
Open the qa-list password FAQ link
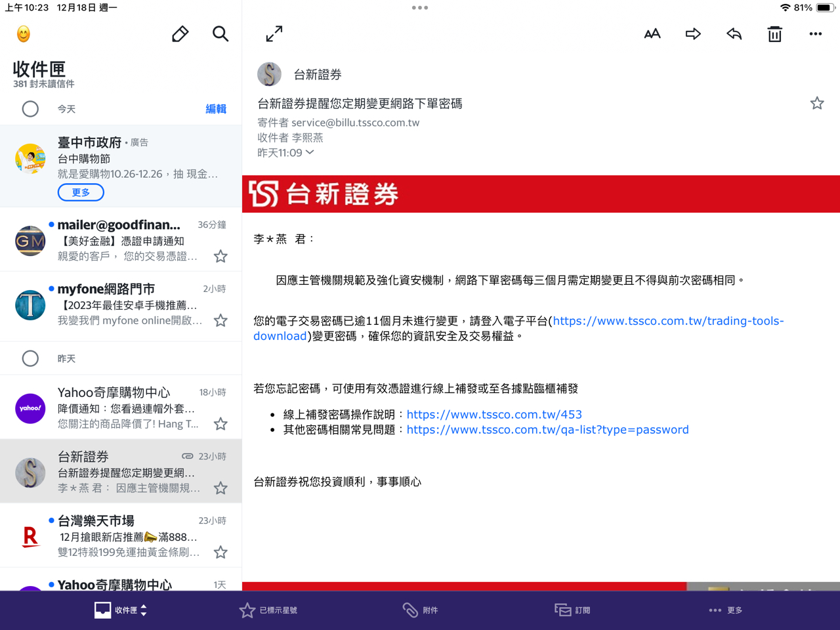pyautogui.click(x=548, y=430)
